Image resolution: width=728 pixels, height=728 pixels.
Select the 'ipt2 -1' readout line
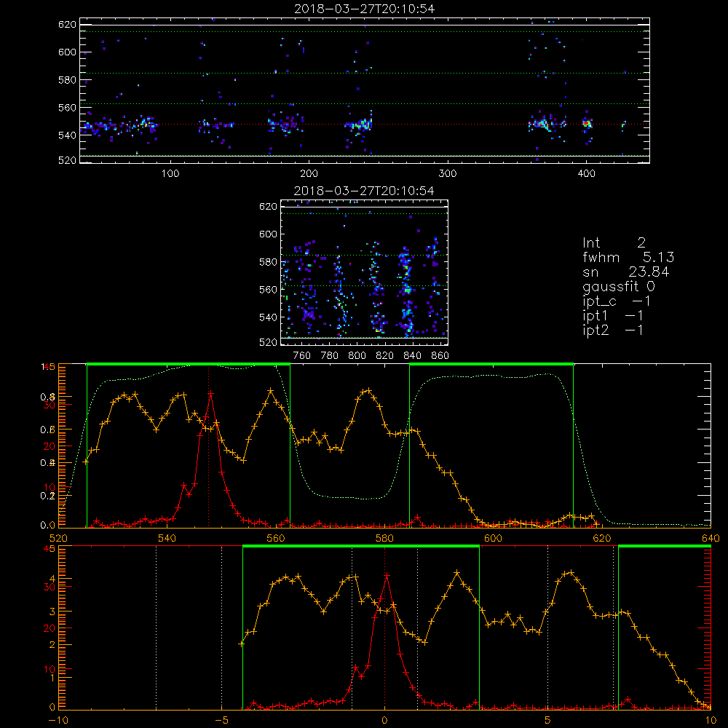(x=613, y=330)
